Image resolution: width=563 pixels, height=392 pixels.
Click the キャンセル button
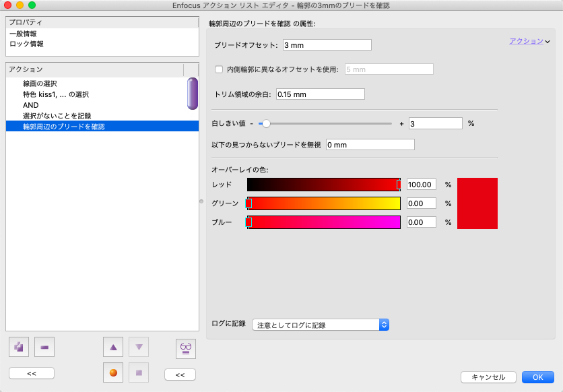(488, 377)
